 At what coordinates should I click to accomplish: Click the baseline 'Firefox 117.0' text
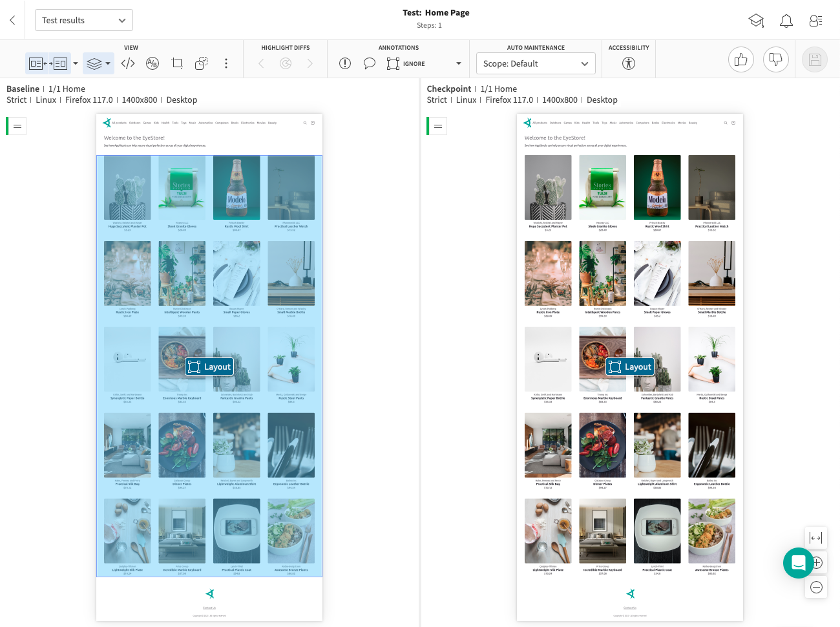point(89,100)
